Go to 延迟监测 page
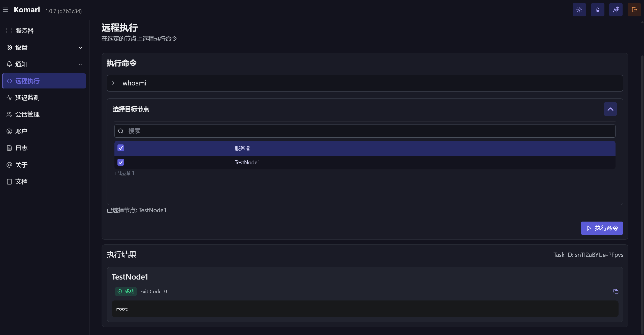 pos(27,98)
